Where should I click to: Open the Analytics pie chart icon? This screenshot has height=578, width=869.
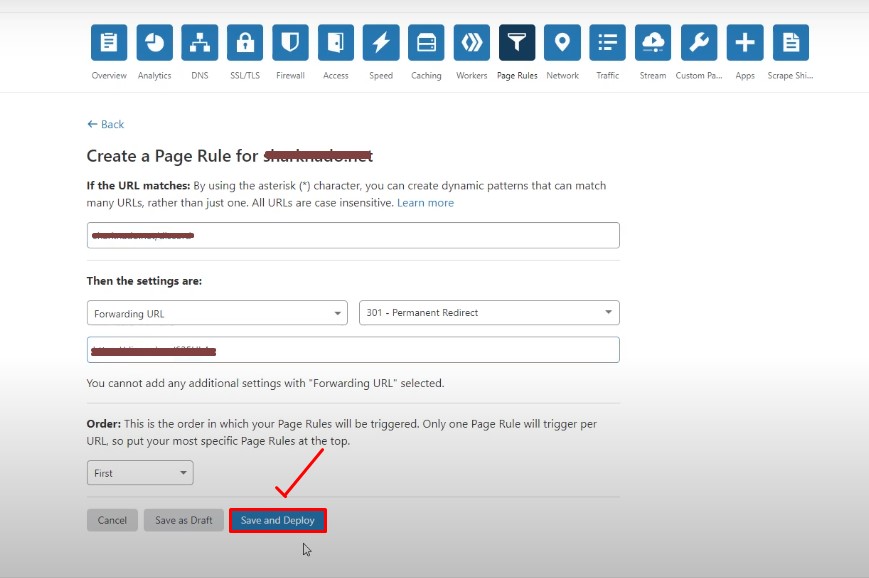pos(155,43)
